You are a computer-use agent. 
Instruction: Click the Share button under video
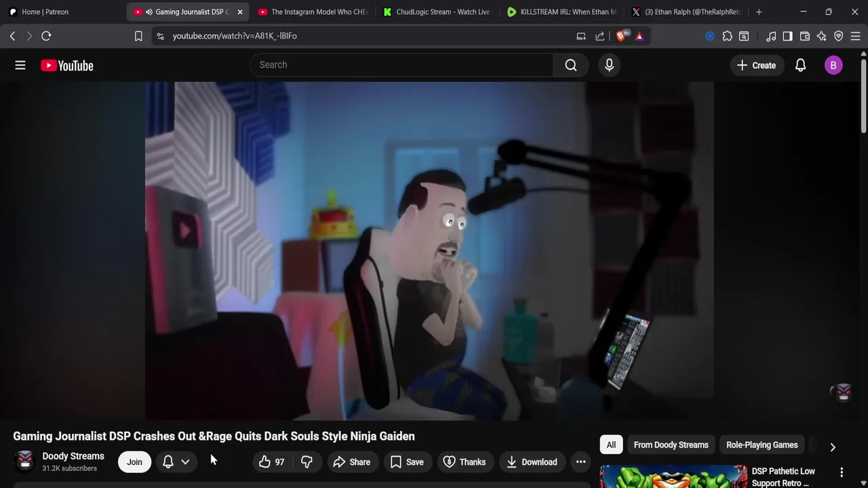[352, 462]
